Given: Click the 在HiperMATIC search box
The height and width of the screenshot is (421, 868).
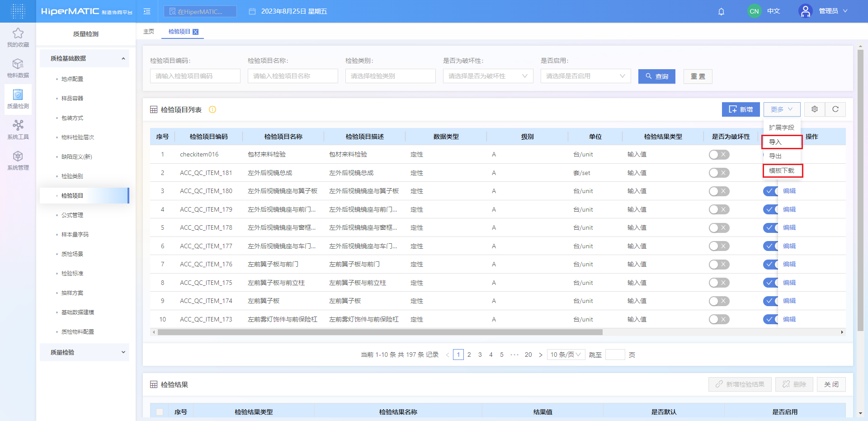Looking at the screenshot, I should point(200,11).
